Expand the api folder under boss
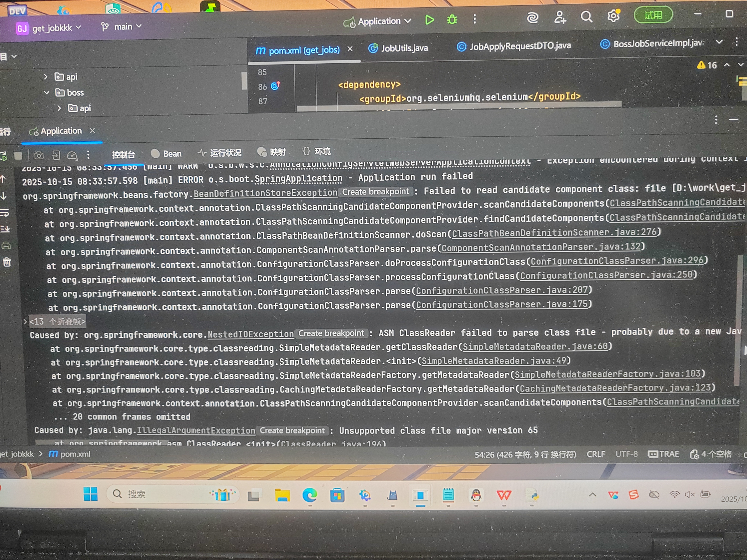 click(x=59, y=108)
